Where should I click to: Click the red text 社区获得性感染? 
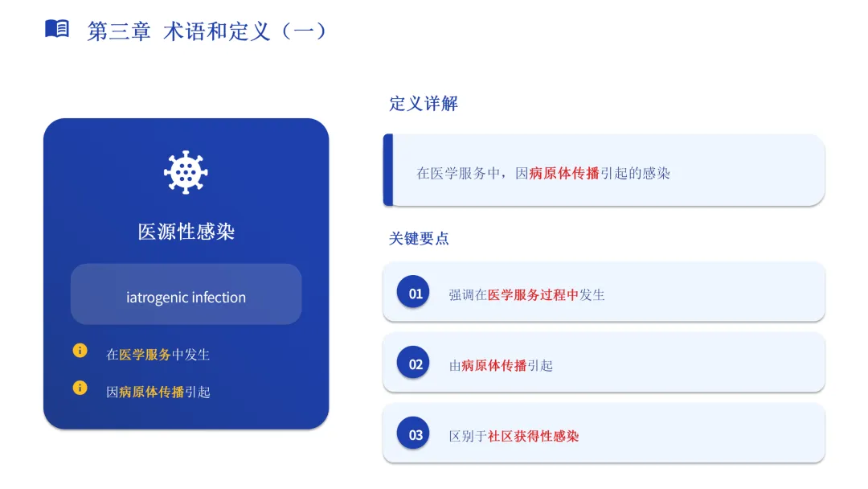[x=533, y=437]
